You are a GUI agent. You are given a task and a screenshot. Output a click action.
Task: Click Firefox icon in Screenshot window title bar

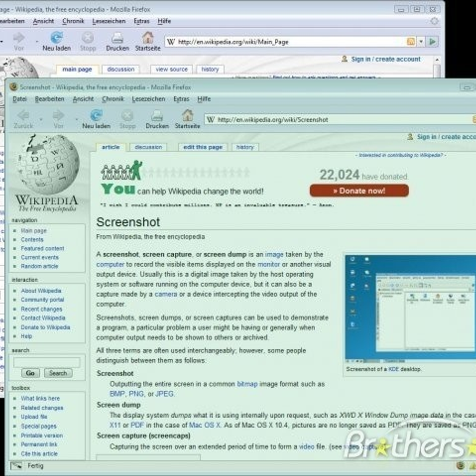click(x=13, y=87)
